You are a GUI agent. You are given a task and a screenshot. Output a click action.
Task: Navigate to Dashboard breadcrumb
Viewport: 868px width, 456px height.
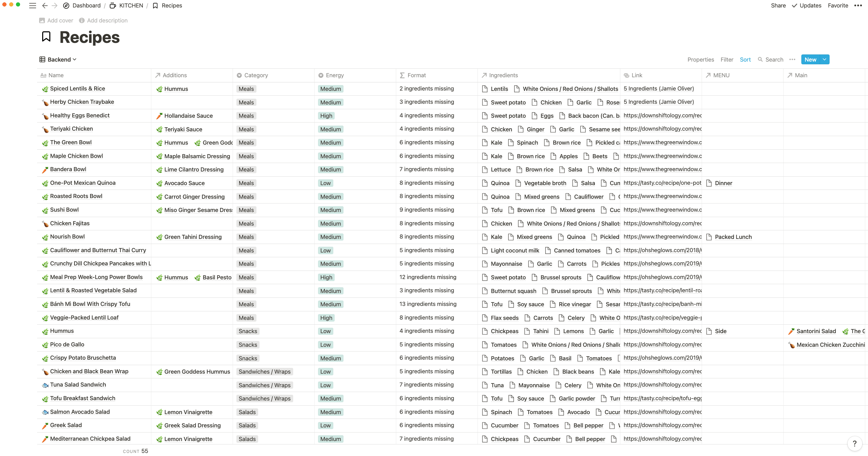[86, 5]
